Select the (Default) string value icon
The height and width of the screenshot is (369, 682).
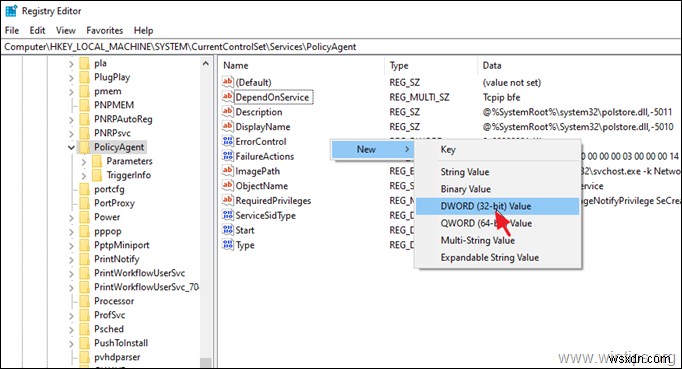[x=227, y=82]
